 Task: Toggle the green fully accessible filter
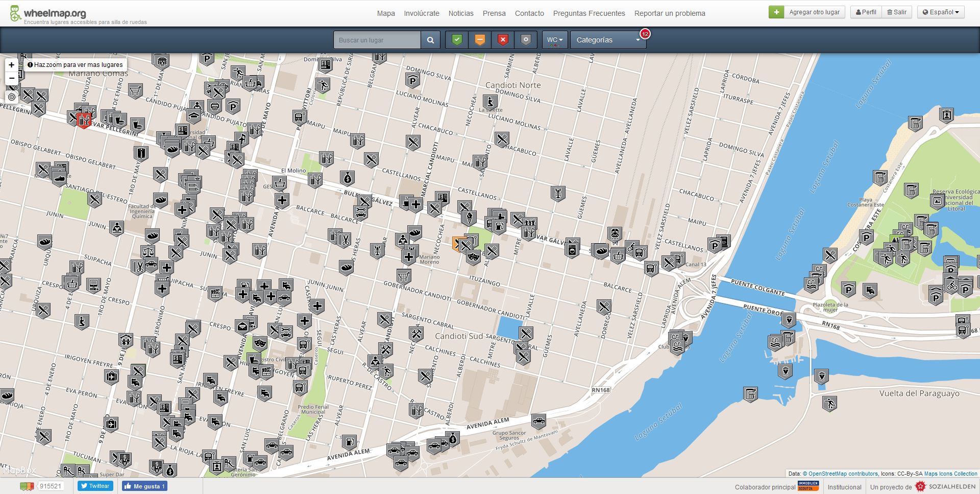(x=457, y=40)
